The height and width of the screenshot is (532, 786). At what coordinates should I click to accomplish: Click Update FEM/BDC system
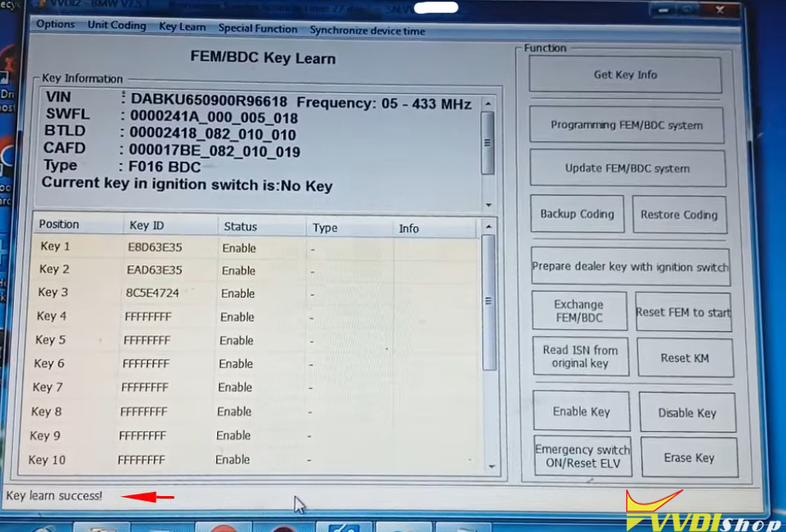coord(628,168)
